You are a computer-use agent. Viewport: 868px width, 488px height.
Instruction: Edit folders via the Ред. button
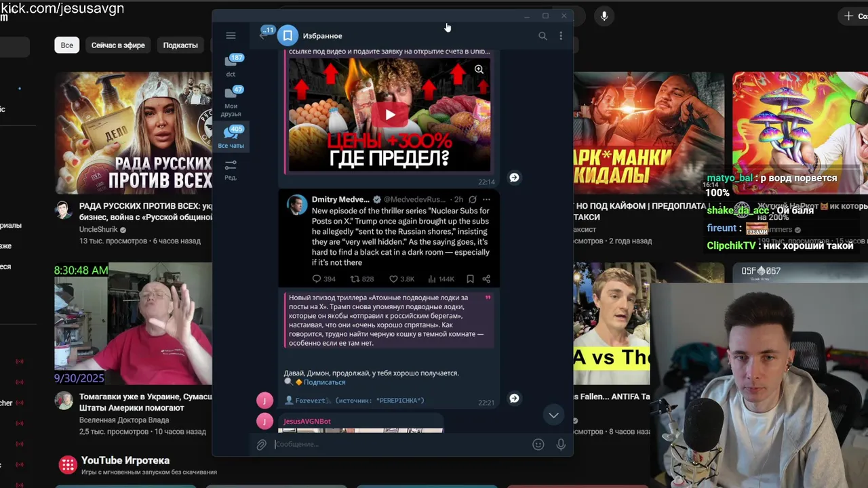(231, 169)
